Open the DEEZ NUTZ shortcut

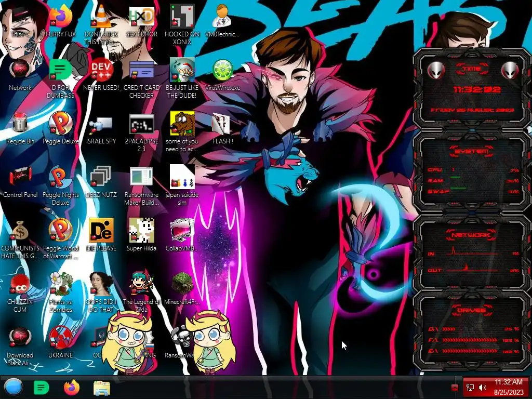101,182
